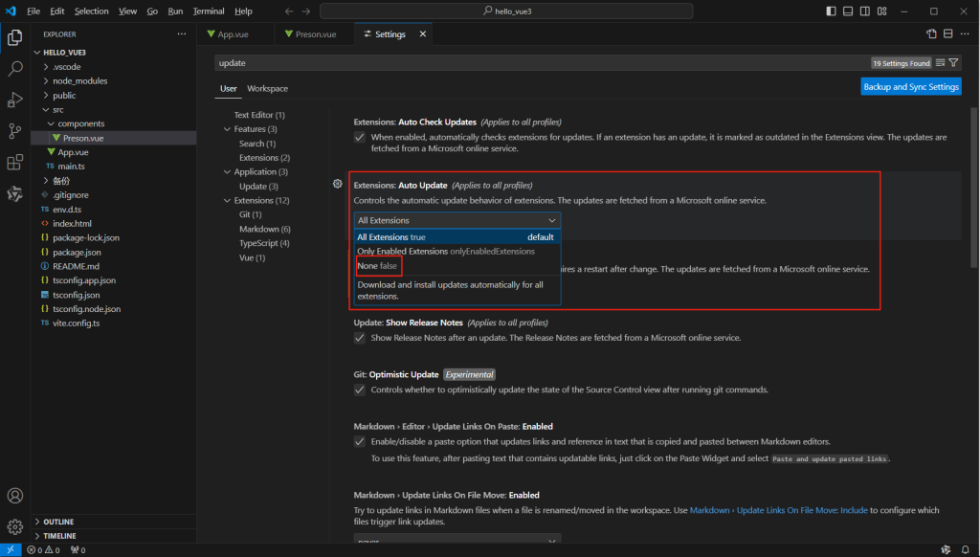Toggle the Update: Show Release Notes checkbox

[360, 338]
